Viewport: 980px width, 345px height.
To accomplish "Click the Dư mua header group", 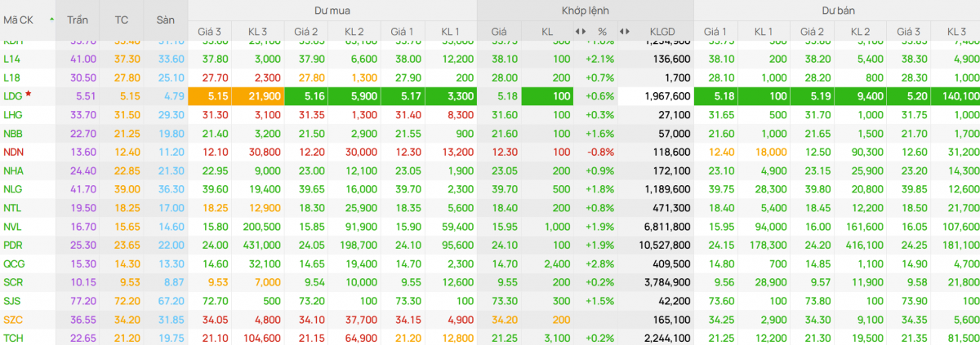I will (x=332, y=11).
